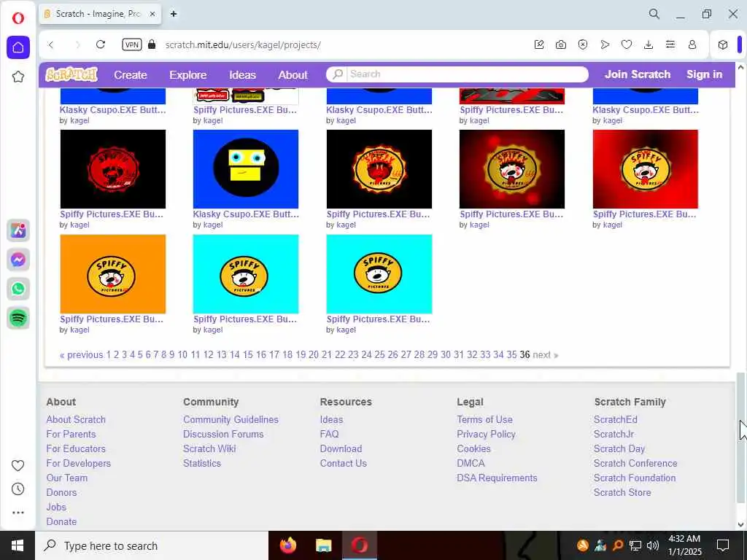Reload the current page
The height and width of the screenshot is (560, 747).
[x=101, y=44]
